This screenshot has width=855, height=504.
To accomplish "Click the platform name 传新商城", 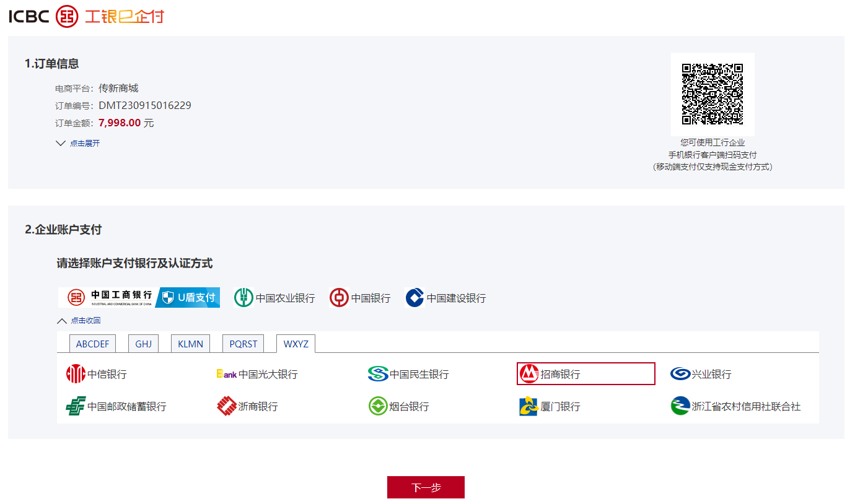I will pos(118,88).
